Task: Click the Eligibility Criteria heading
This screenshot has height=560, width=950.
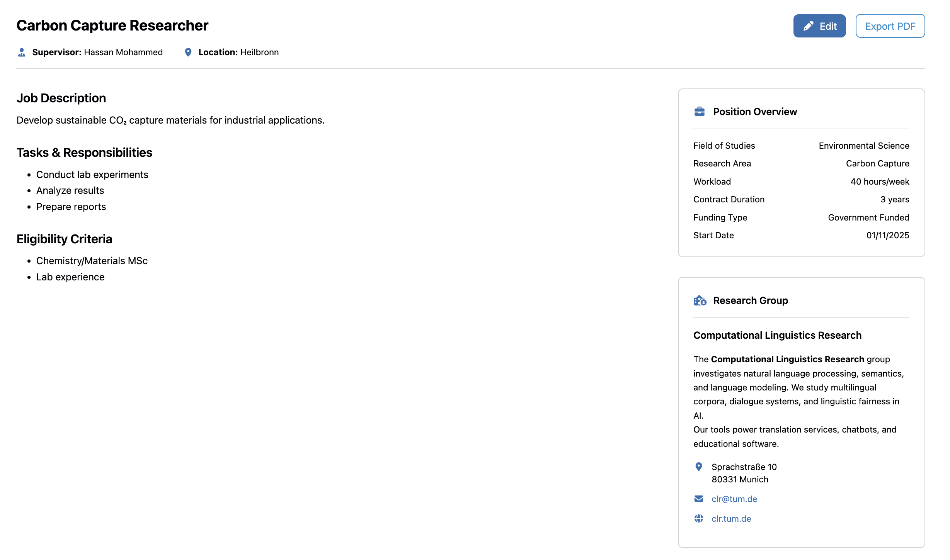Action: point(64,239)
